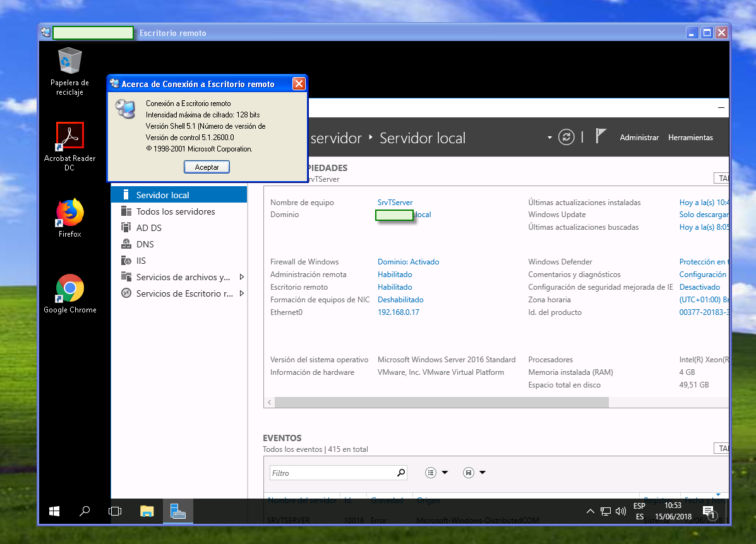The image size is (756, 544).
Task: Open the Administrar menu
Action: click(639, 138)
